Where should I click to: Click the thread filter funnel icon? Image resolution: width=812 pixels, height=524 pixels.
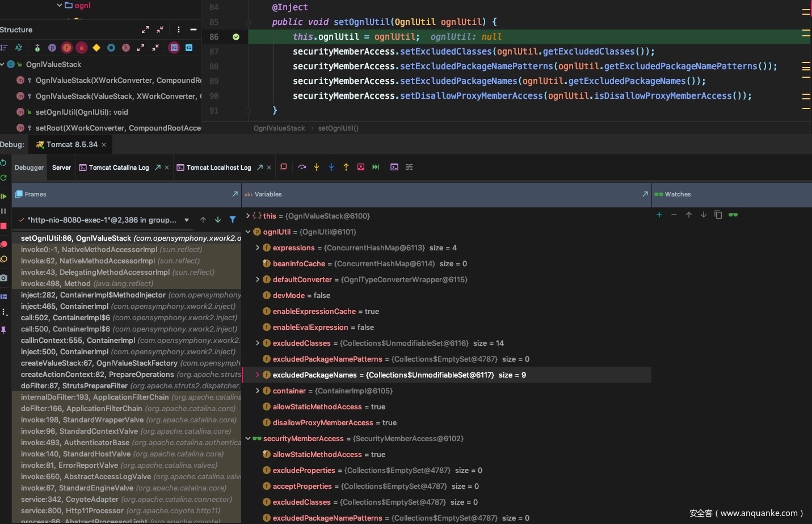(x=233, y=220)
